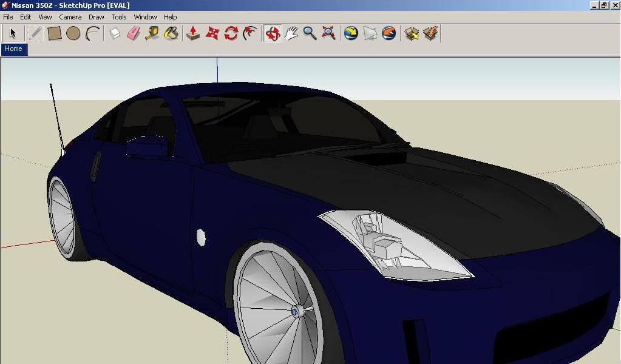Click the car's front headlight
621x364 pixels.
click(x=396, y=245)
